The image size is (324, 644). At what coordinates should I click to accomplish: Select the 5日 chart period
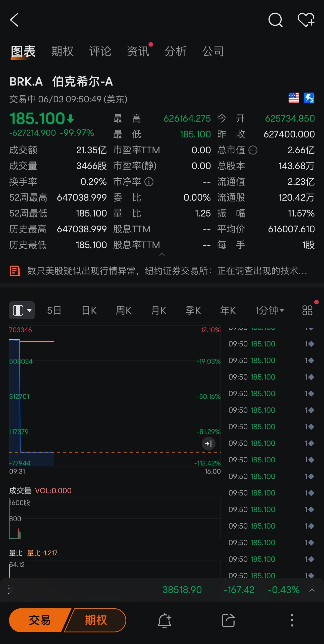pos(54,310)
